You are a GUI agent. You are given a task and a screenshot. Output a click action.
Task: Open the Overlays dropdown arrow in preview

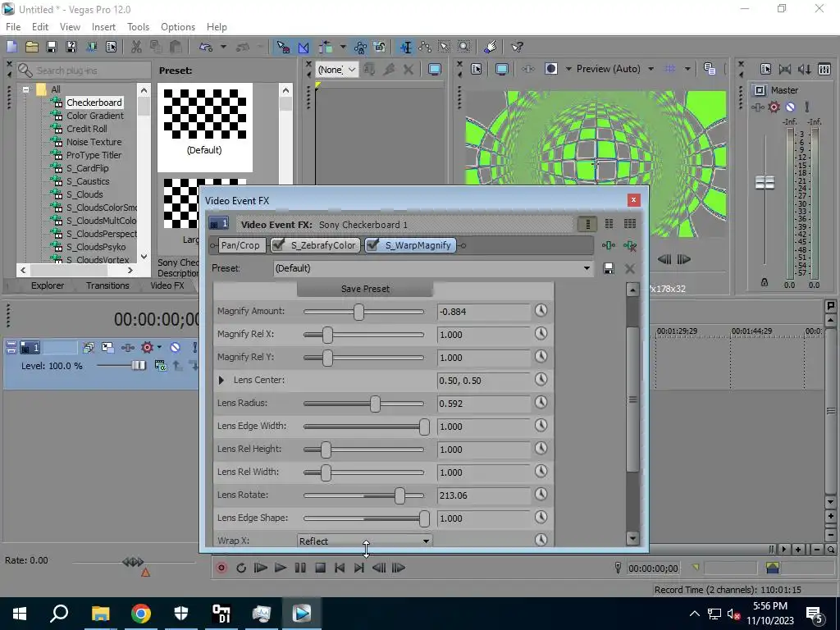pyautogui.click(x=687, y=69)
